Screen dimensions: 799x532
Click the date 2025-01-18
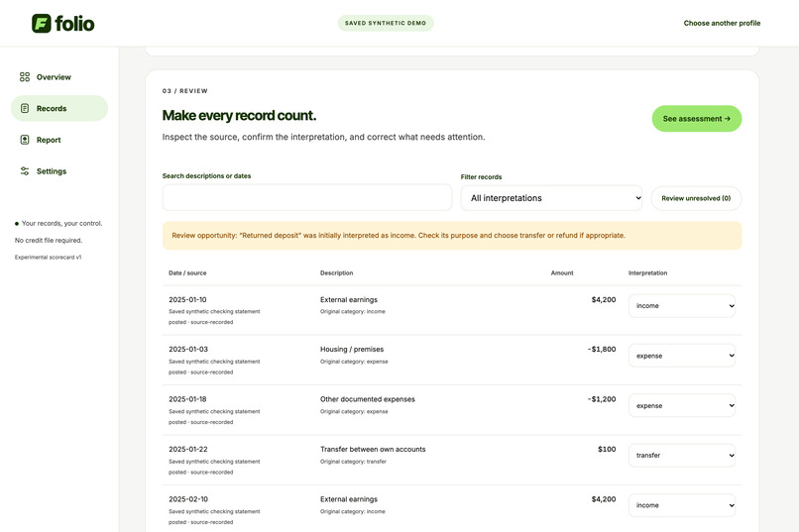click(187, 399)
